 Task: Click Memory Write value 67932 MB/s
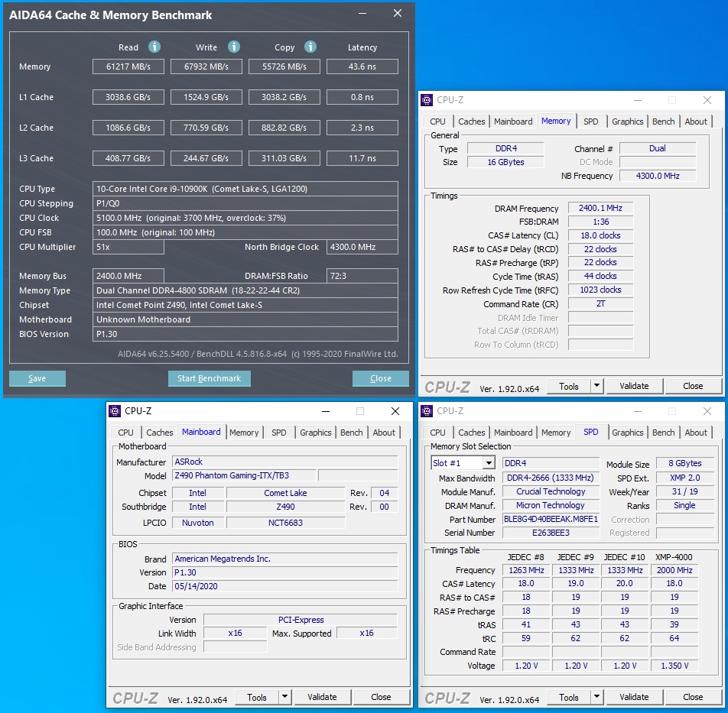click(x=206, y=66)
